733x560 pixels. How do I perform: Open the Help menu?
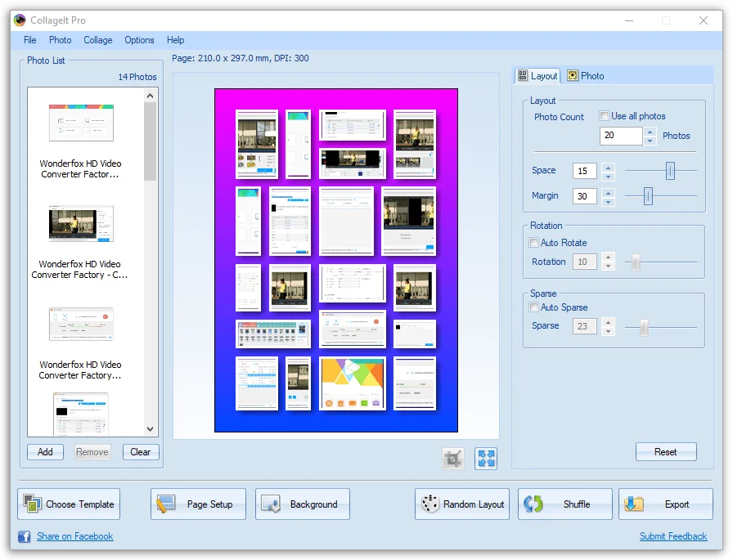click(175, 40)
